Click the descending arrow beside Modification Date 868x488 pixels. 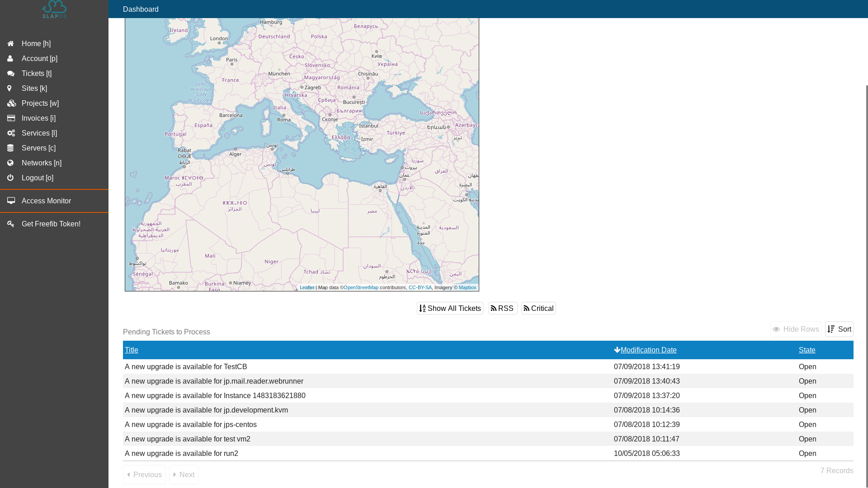click(x=617, y=350)
